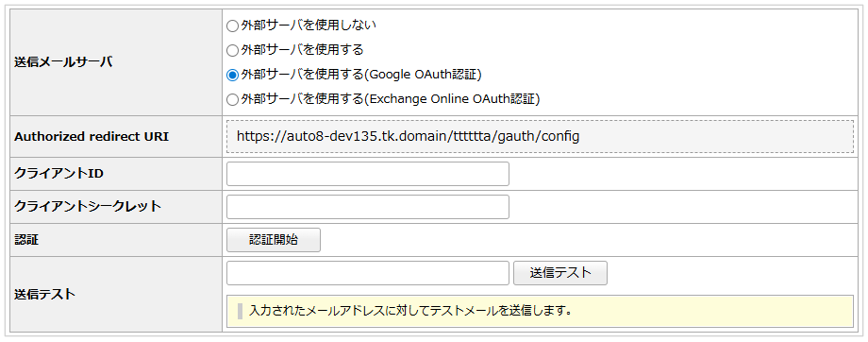Click the Authorized redirect URI row label
The image size is (868, 342).
(x=92, y=136)
